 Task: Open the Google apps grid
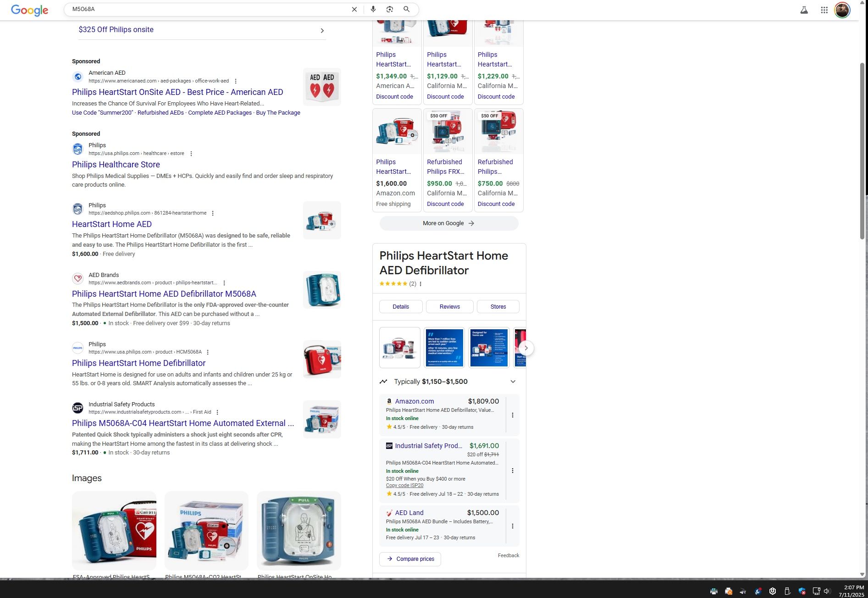coord(824,10)
